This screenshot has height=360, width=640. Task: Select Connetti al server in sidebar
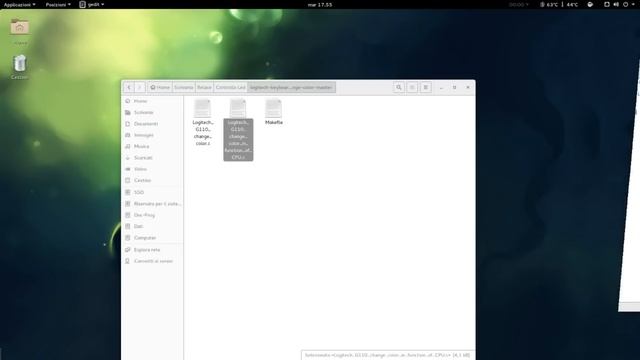coord(153,261)
